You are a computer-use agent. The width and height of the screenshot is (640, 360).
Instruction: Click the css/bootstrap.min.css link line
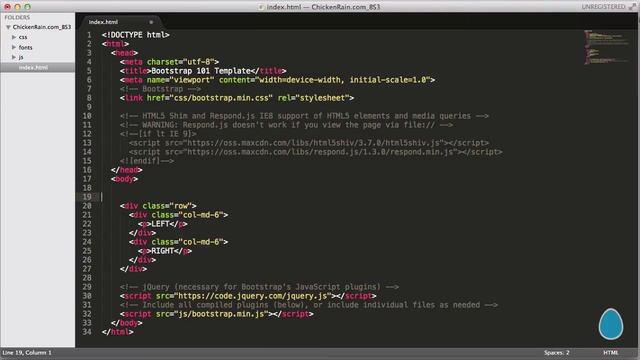237,98
